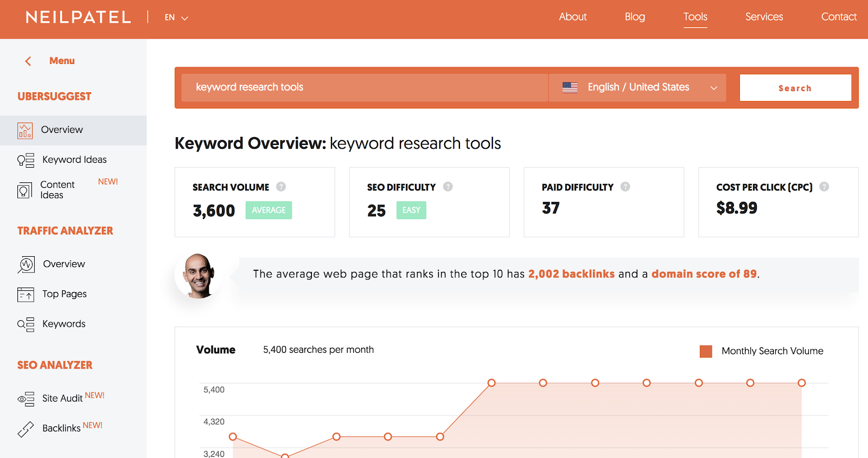Image resolution: width=868 pixels, height=458 pixels.
Task: Click the UBERSUGGEST section heading
Action: [54, 97]
